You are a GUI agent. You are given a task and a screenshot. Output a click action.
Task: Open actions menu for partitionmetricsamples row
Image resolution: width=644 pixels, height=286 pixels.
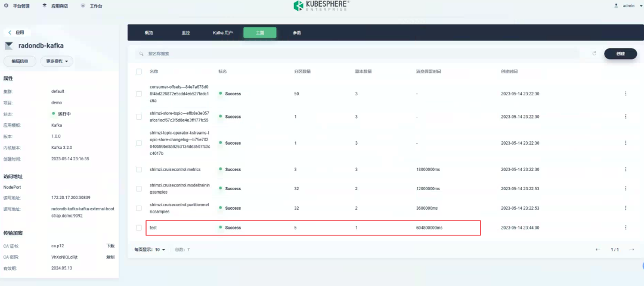pyautogui.click(x=626, y=208)
